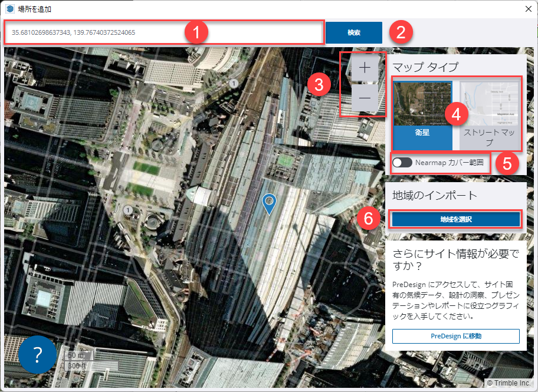The height and width of the screenshot is (392, 538).
Task: Toggle the Nearmap カバー範囲 switch
Action: tap(403, 162)
